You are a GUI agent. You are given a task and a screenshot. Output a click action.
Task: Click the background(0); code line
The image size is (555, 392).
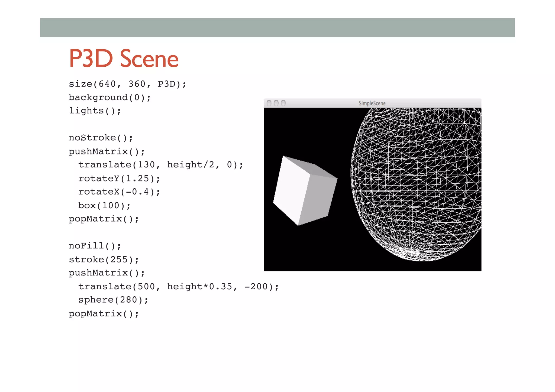pyautogui.click(x=109, y=98)
